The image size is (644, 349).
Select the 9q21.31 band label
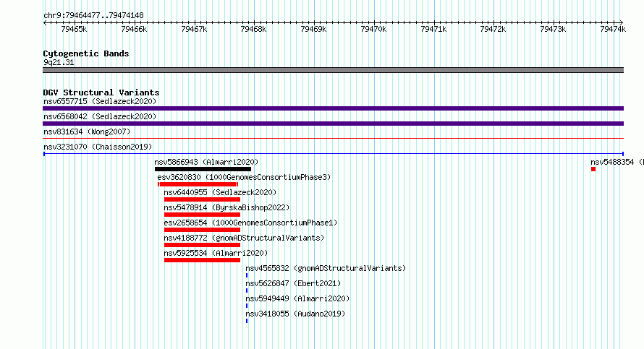tap(59, 62)
